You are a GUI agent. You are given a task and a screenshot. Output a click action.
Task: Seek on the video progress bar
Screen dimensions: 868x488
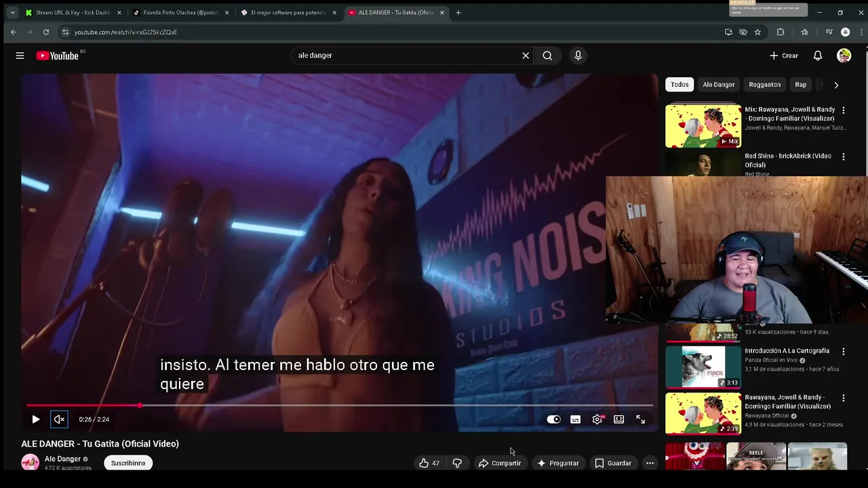339,405
